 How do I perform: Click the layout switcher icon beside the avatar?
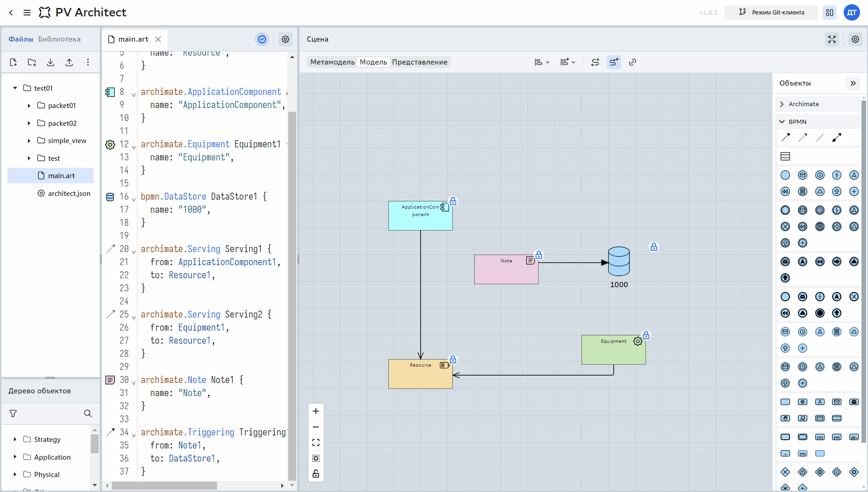(x=830, y=13)
